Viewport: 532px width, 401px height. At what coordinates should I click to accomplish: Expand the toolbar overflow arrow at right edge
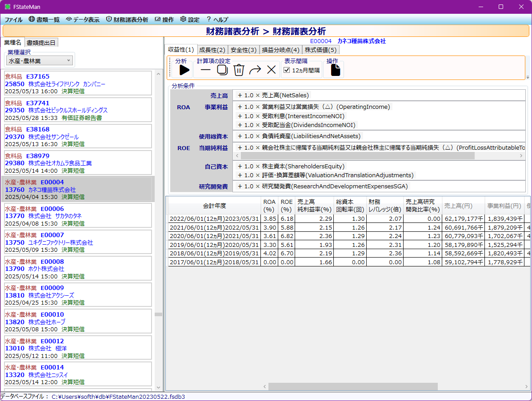point(528,78)
